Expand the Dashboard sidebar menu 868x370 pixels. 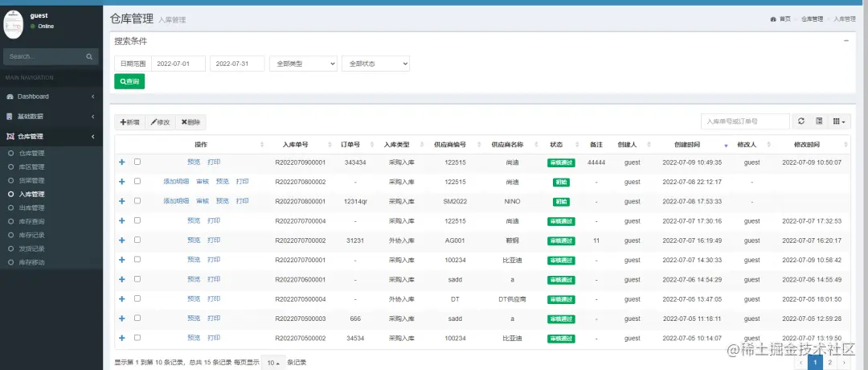coord(51,97)
